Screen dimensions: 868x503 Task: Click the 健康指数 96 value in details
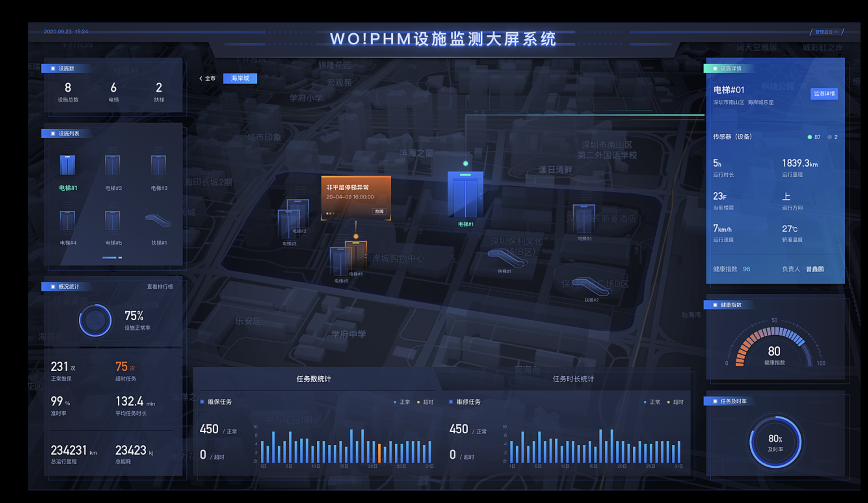746,269
